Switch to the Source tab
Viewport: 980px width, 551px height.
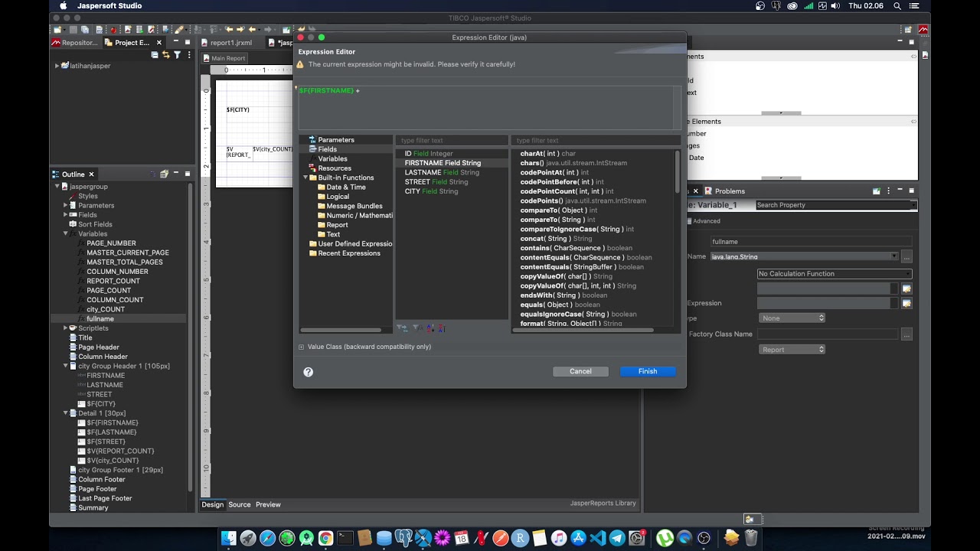click(x=239, y=505)
